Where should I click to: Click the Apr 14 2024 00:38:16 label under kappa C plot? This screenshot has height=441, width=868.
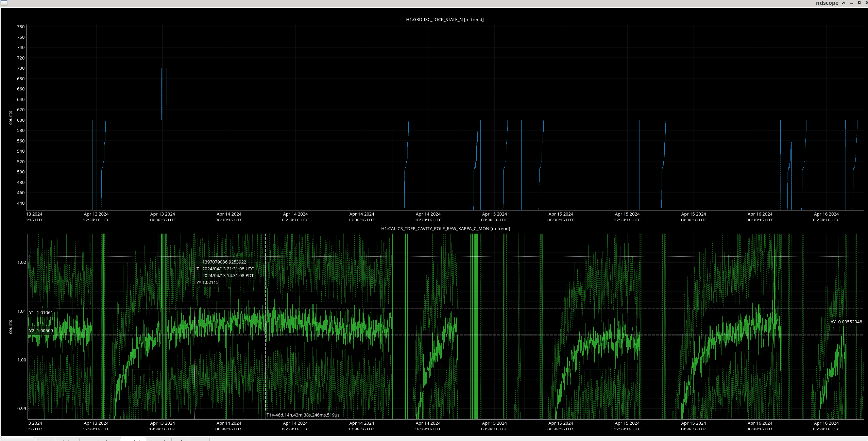(229, 426)
